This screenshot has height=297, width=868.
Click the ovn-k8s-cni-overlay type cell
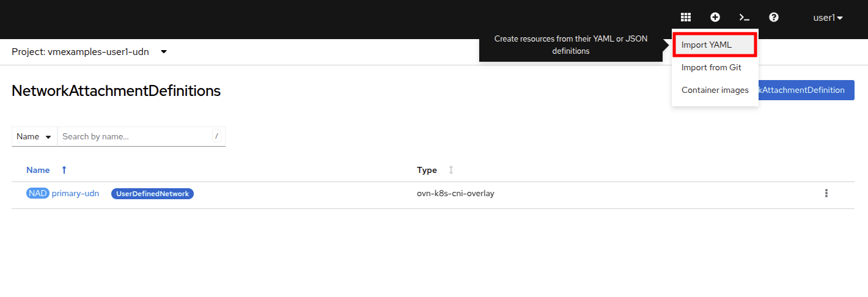point(455,194)
